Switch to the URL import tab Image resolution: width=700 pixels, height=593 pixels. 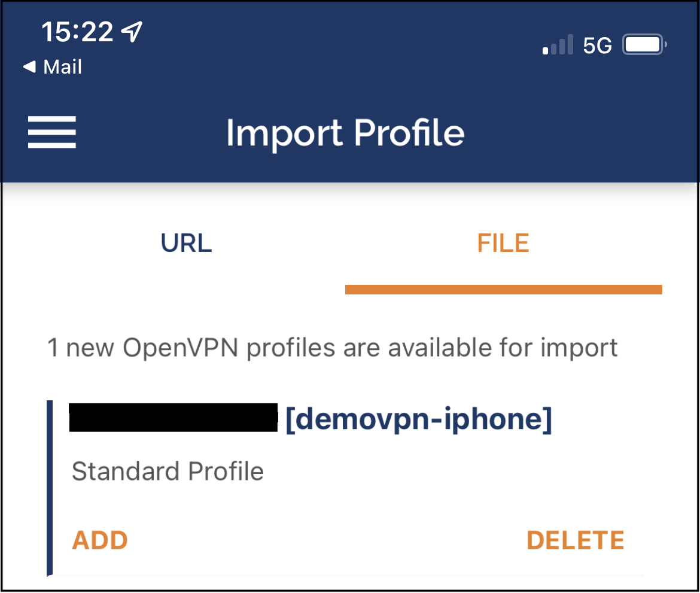pos(186,242)
